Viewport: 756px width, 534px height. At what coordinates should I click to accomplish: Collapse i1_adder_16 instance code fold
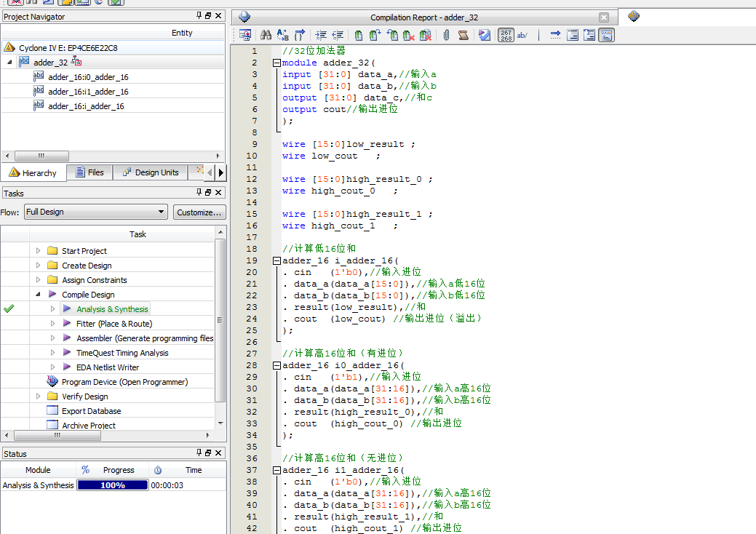[276, 471]
